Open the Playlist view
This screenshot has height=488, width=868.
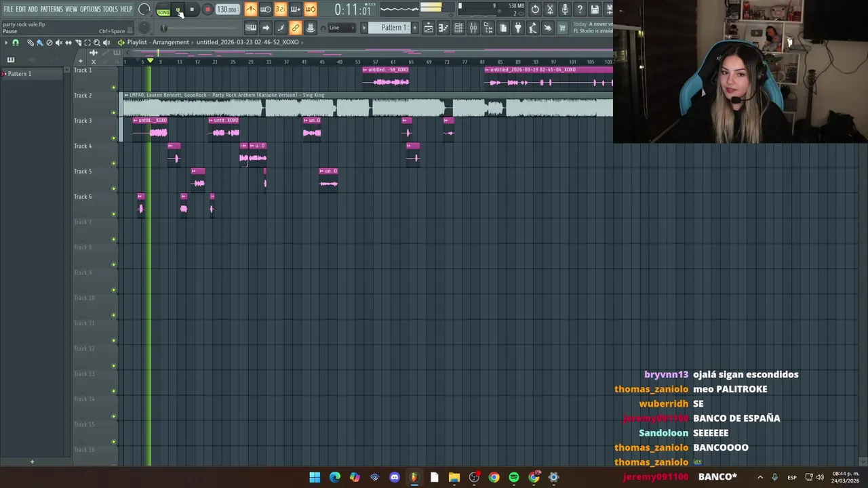(429, 28)
